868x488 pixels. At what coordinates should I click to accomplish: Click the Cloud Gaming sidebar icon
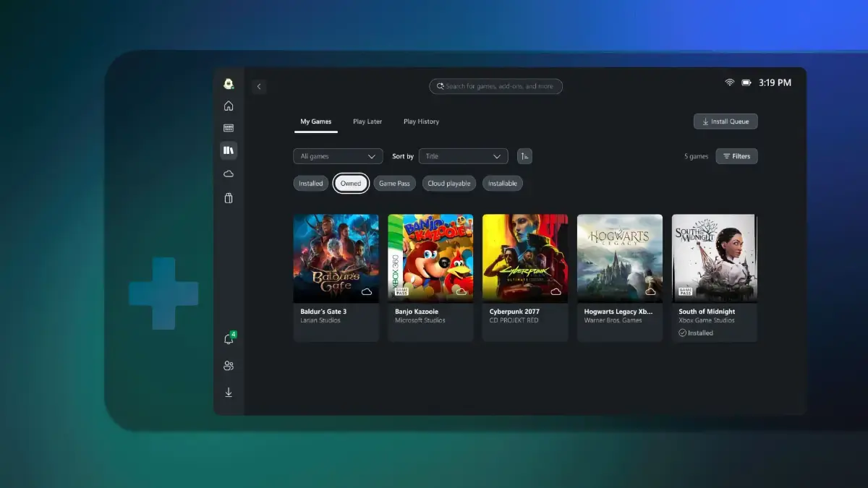(x=229, y=174)
